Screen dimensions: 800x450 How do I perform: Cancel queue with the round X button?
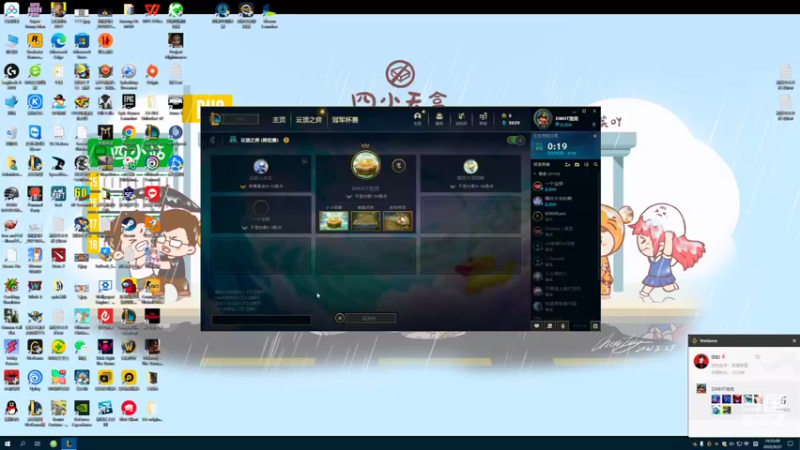[340, 318]
